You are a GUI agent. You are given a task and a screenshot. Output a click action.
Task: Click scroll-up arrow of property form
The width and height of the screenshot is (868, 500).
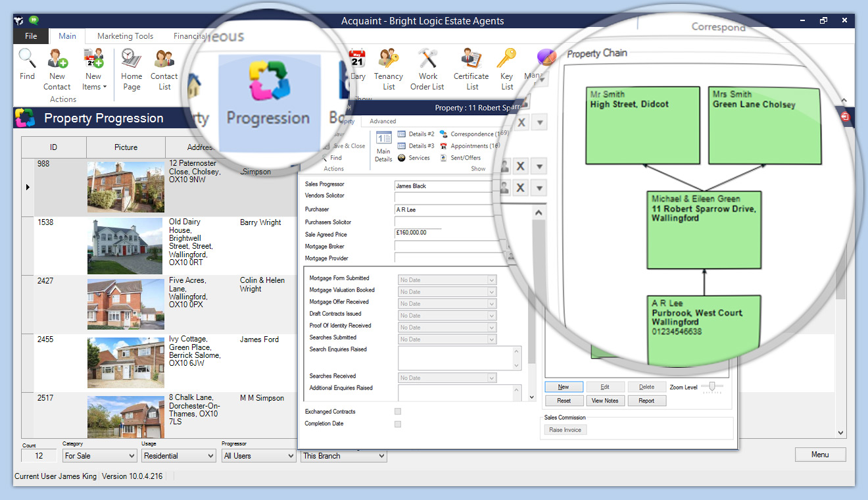tap(538, 213)
